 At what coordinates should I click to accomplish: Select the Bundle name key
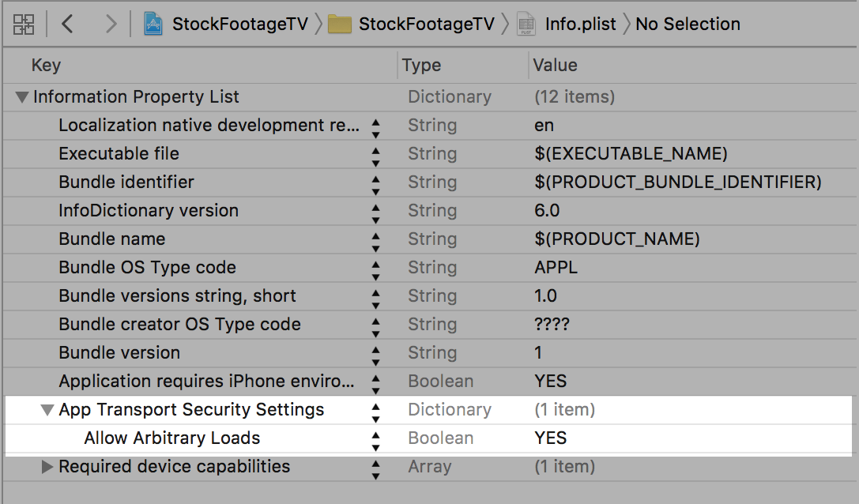tap(111, 239)
